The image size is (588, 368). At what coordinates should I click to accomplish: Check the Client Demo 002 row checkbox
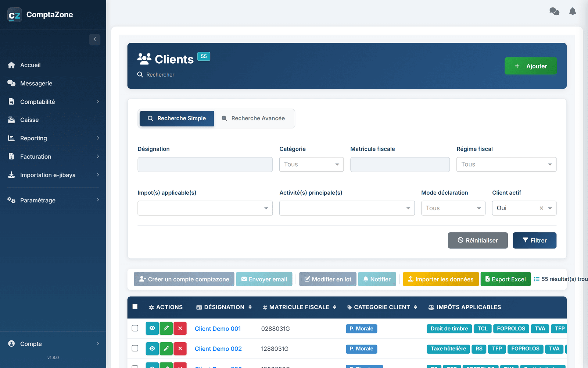point(135,348)
